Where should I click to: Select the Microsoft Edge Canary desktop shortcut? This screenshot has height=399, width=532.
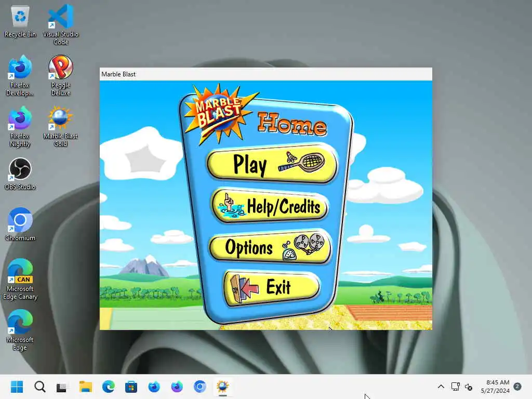[x=20, y=279]
